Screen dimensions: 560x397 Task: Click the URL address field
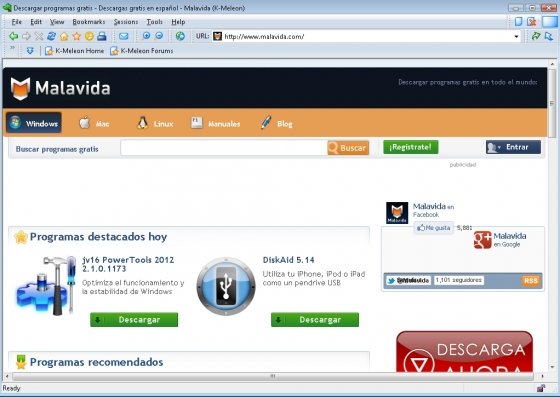(368, 36)
